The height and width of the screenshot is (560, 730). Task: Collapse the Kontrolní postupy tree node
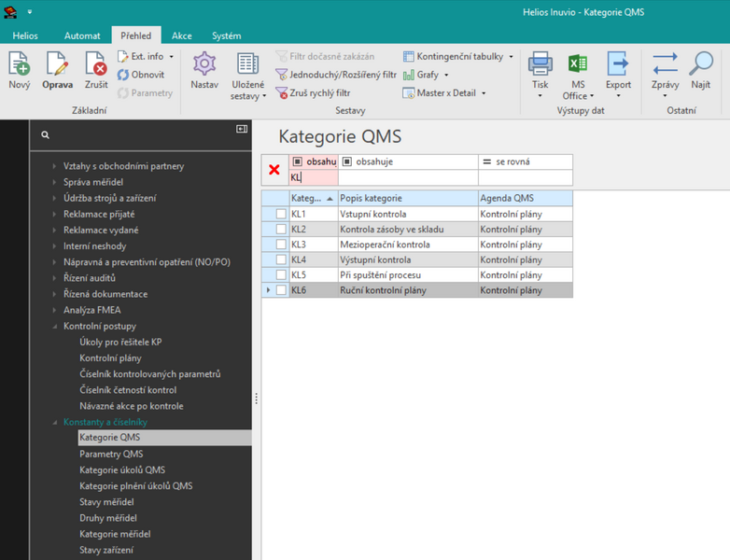pos(54,326)
